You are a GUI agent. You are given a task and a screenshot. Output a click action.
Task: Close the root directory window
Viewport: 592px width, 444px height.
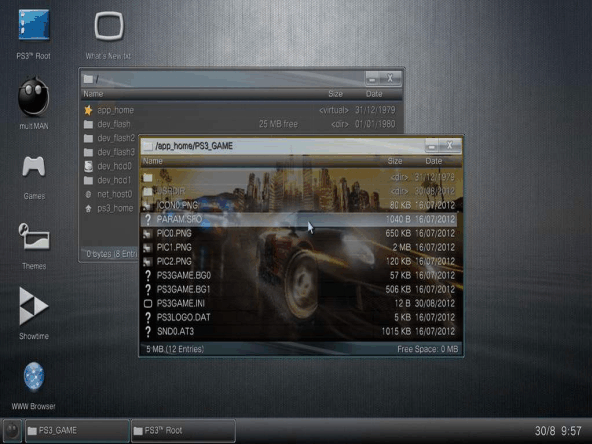coord(391,79)
